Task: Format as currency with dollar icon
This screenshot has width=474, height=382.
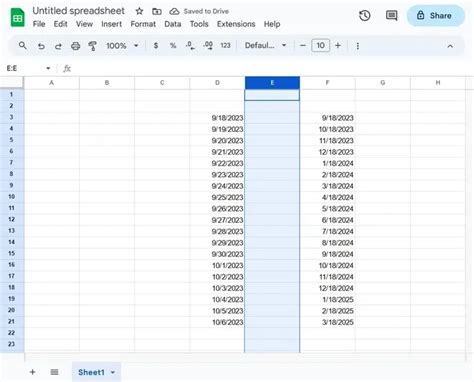Action: point(156,45)
